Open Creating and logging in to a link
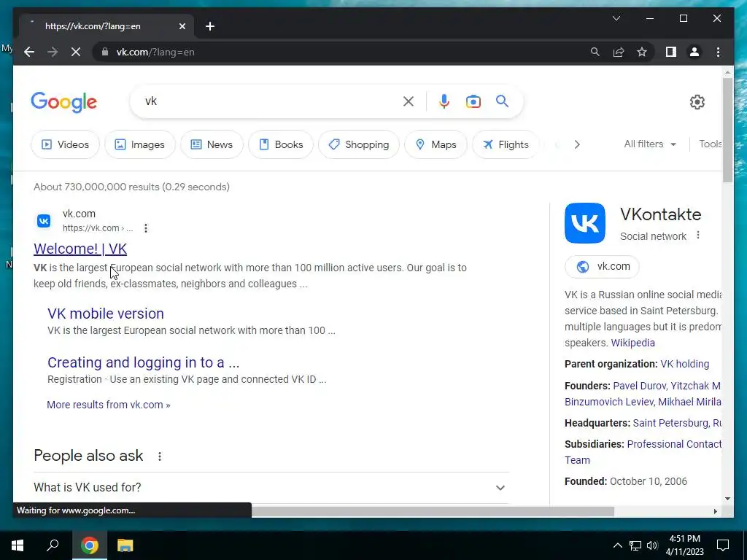 point(144,362)
